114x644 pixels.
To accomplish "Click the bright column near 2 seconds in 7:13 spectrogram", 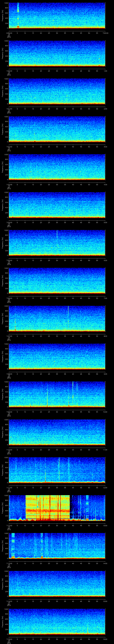I will (13, 546).
